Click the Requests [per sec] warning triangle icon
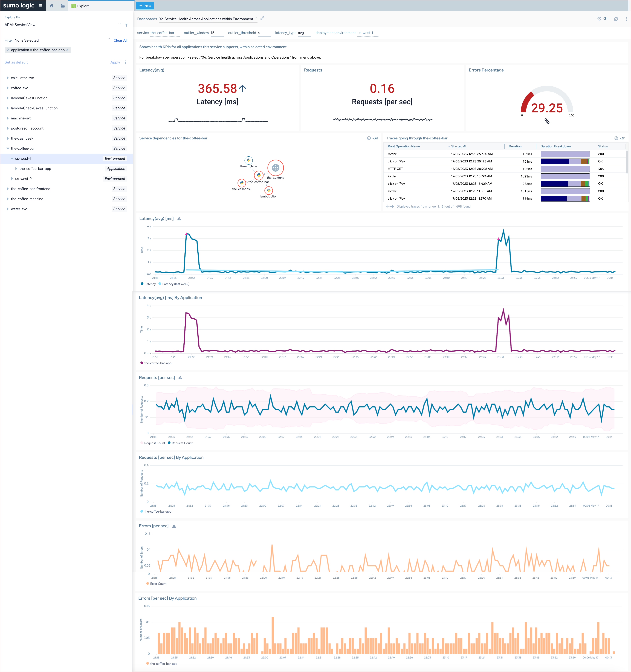The height and width of the screenshot is (672, 631). coord(180,378)
